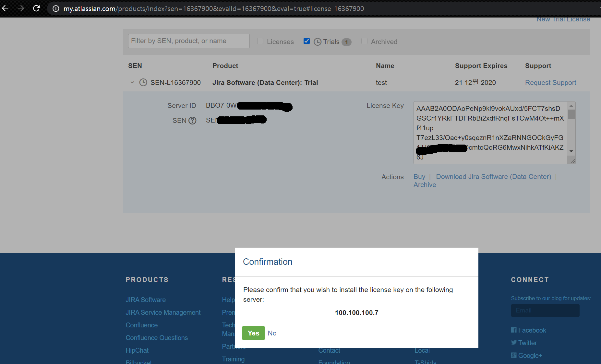Click the Buy action link
601x364 pixels.
click(419, 177)
